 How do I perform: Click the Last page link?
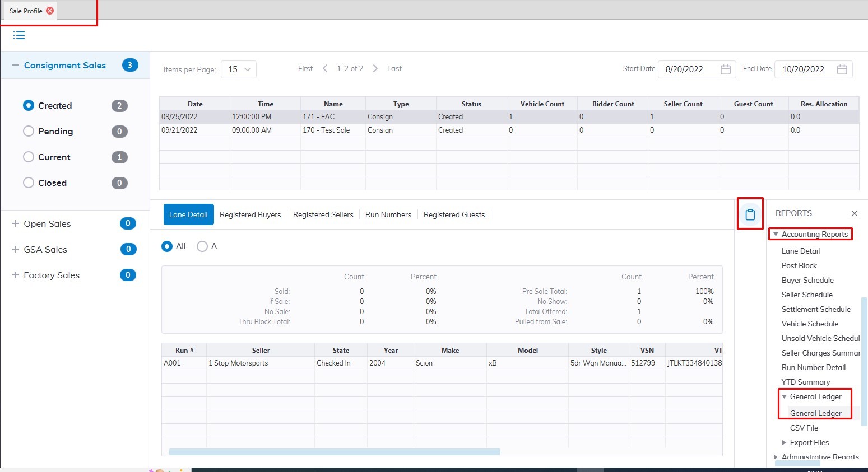(x=394, y=68)
